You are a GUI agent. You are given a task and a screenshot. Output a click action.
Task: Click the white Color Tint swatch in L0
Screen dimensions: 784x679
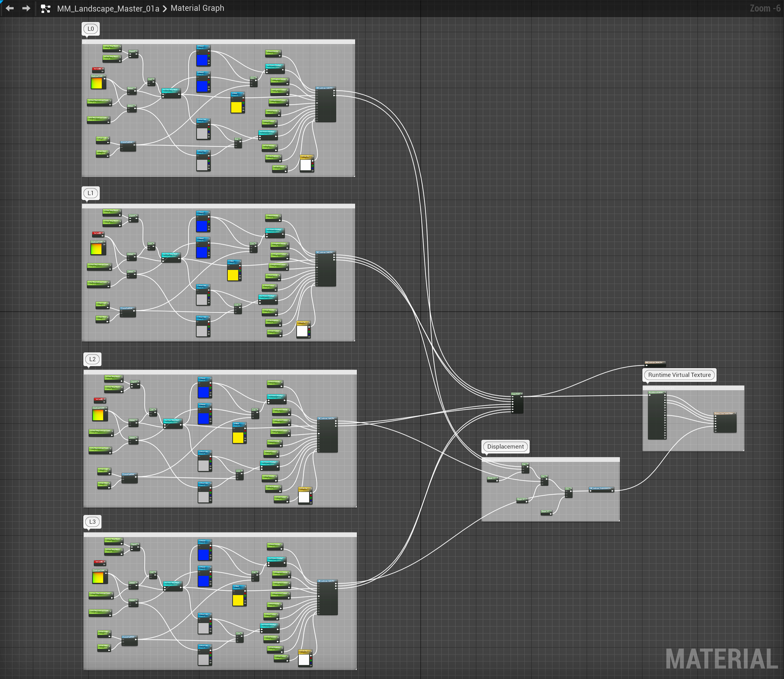(305, 166)
